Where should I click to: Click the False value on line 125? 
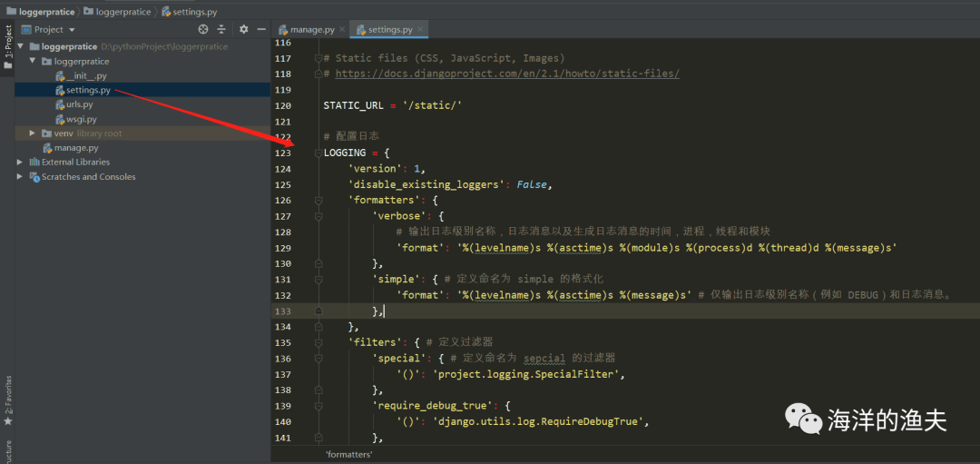point(532,185)
